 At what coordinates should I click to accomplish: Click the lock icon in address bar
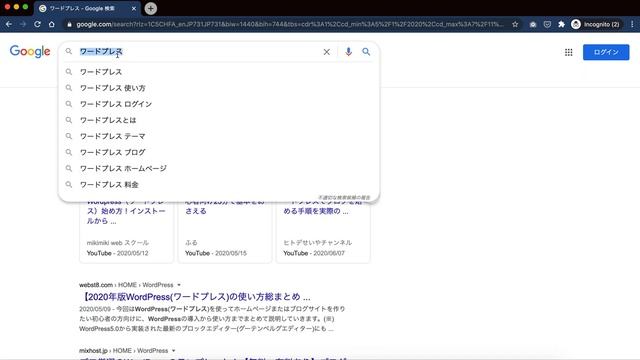[69, 24]
